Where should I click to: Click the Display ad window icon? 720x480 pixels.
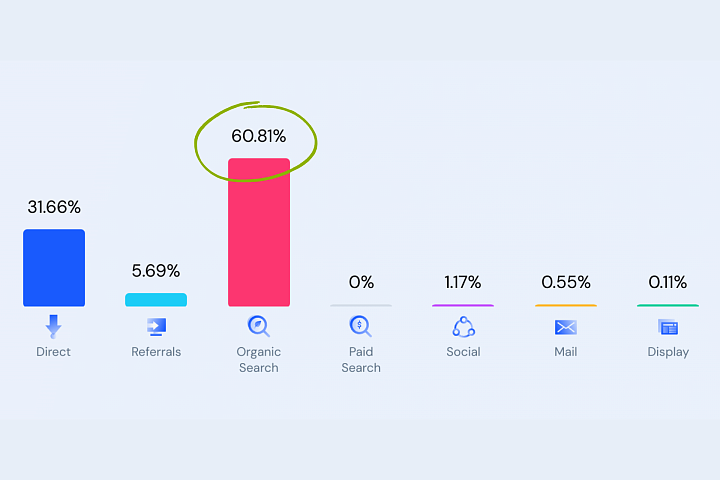click(668, 327)
